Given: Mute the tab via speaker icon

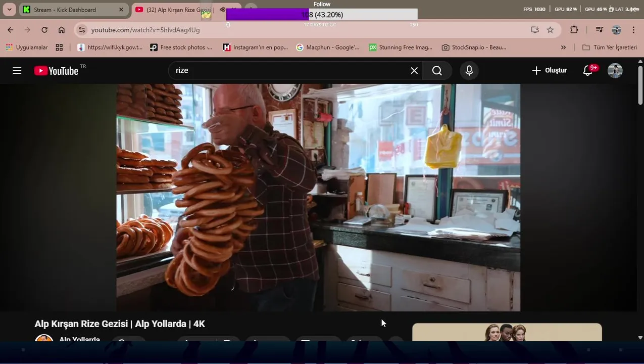Looking at the screenshot, I should [222, 10].
